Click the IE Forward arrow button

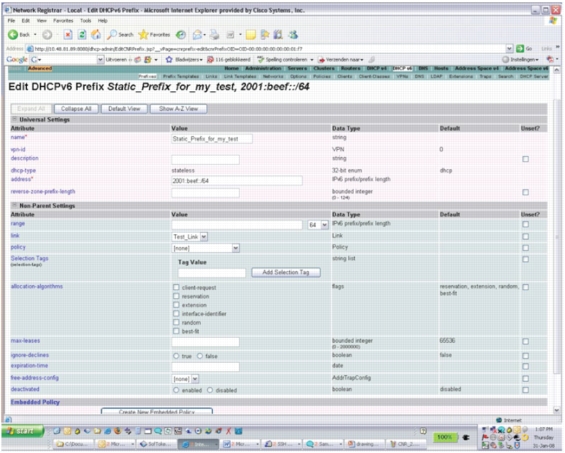pyautogui.click(x=47, y=35)
